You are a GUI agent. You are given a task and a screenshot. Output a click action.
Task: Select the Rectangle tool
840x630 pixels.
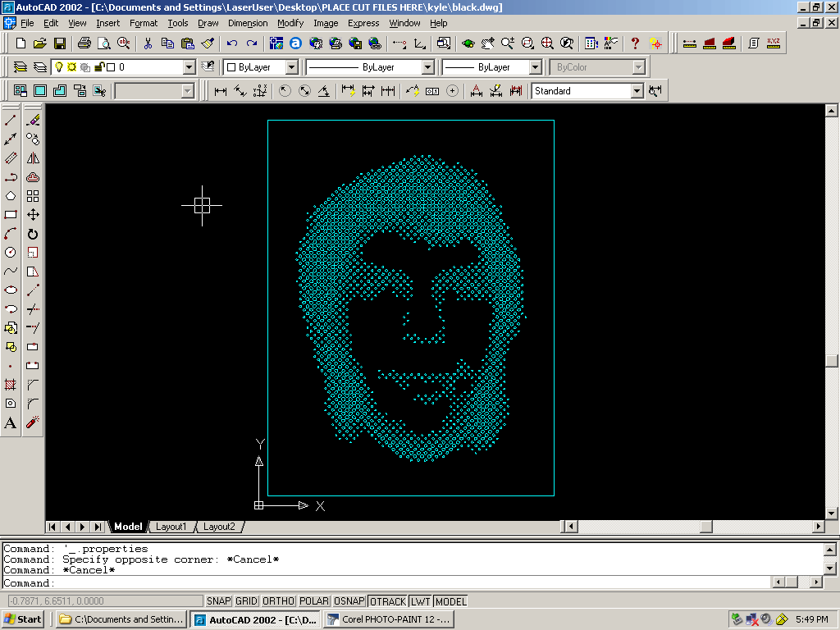click(10, 215)
